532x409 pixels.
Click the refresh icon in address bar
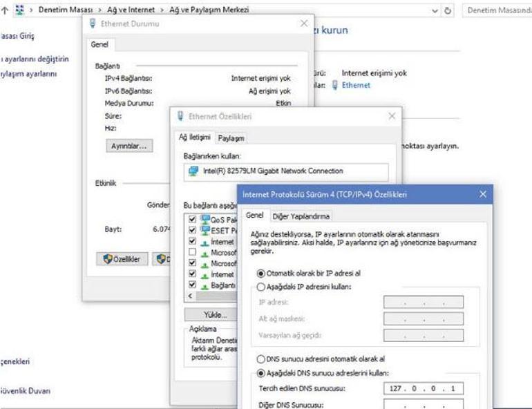[468, 10]
